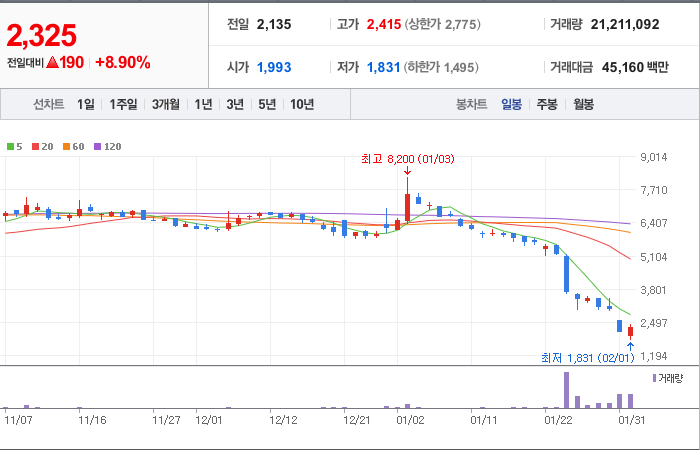
Task: Click the 01/31 date axis label
Action: [632, 421]
